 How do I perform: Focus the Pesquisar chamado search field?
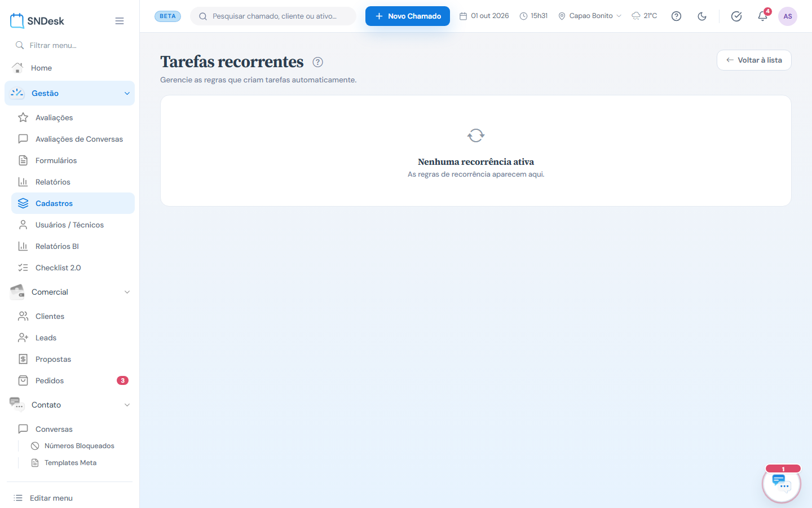coord(273,16)
